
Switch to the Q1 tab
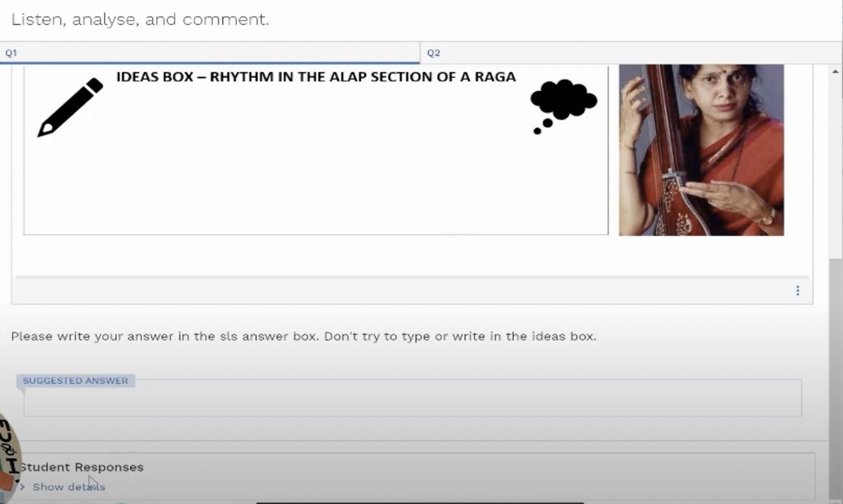[x=210, y=53]
